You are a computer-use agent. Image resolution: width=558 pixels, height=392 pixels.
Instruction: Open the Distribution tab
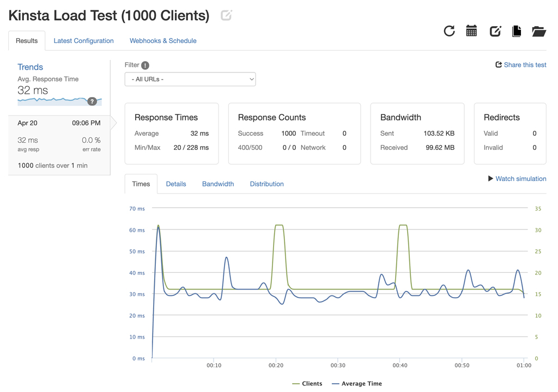coord(266,184)
